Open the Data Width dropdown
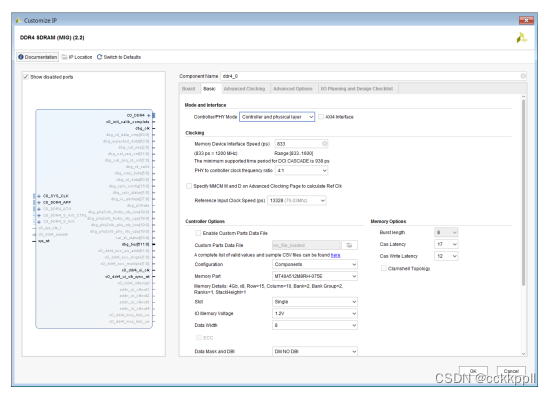Image resolution: width=551 pixels, height=395 pixels. tap(315, 325)
